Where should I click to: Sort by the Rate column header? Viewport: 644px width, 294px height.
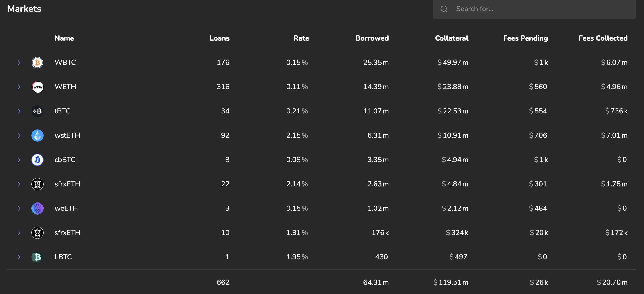301,38
